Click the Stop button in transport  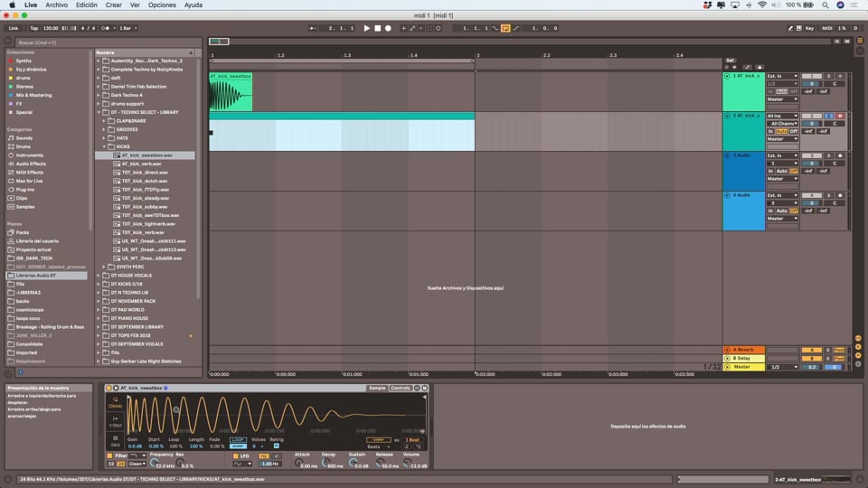378,28
